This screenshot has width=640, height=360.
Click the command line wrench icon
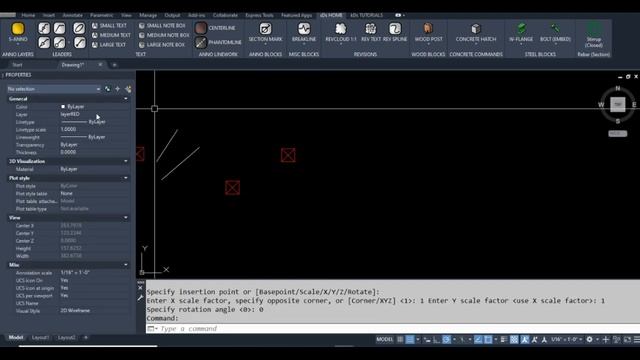(140, 298)
